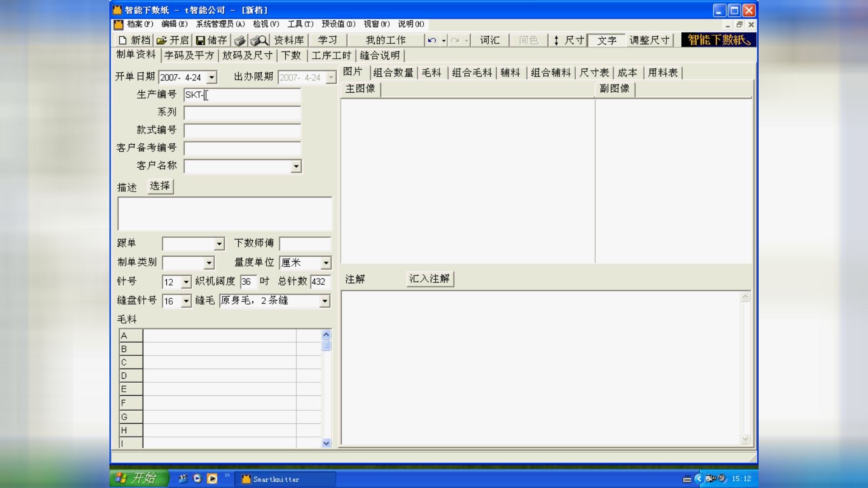Switch to the 组合毛料 tab
The width and height of the screenshot is (868, 488).
click(472, 73)
